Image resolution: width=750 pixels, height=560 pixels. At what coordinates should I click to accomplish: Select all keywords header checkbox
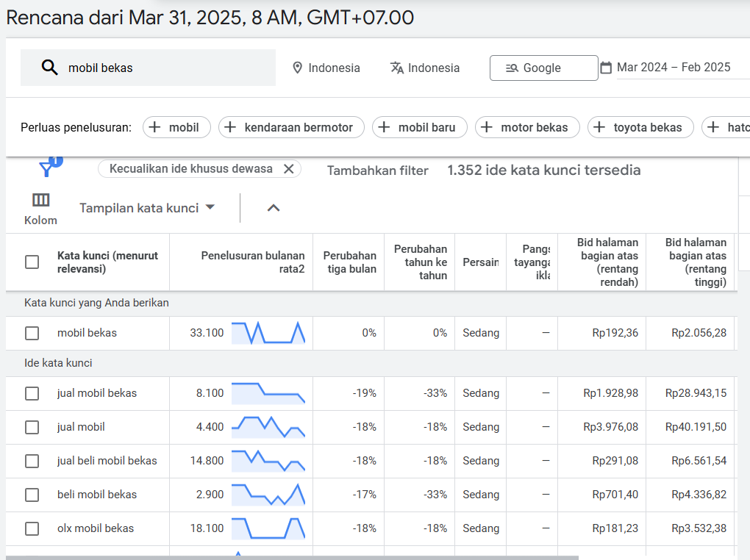pos(32,262)
